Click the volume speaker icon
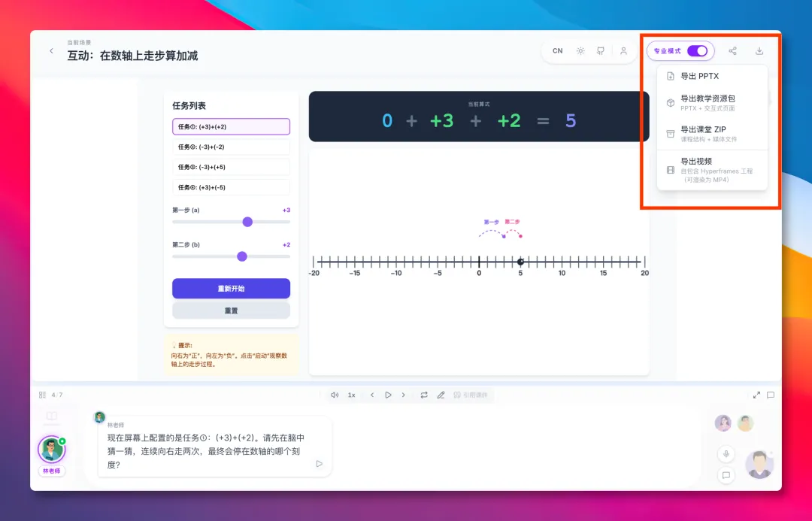Viewport: 812px width, 521px height. click(335, 395)
